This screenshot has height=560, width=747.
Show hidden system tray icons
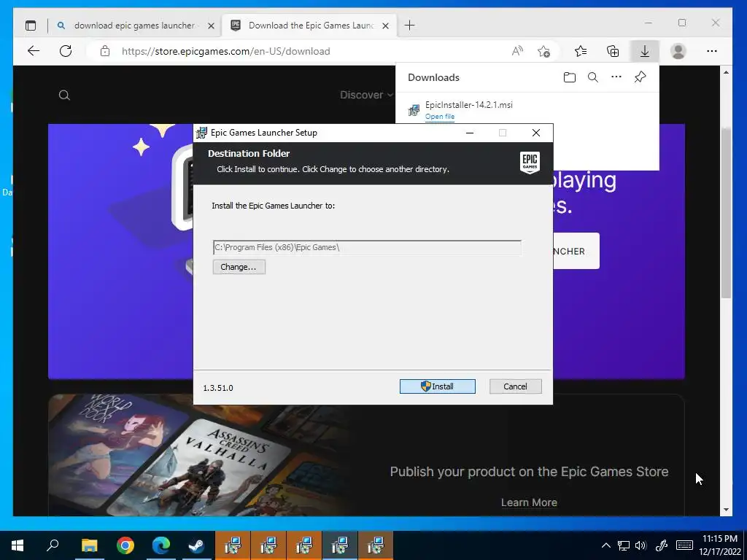(x=606, y=545)
